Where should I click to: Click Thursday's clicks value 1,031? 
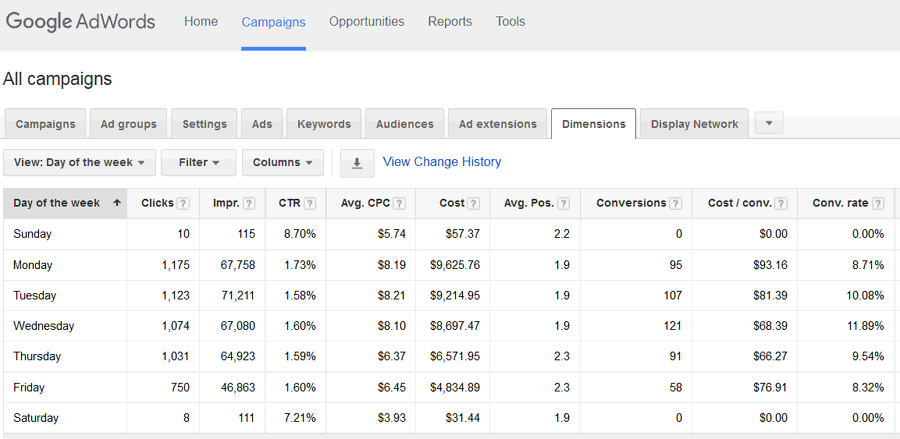pos(176,356)
